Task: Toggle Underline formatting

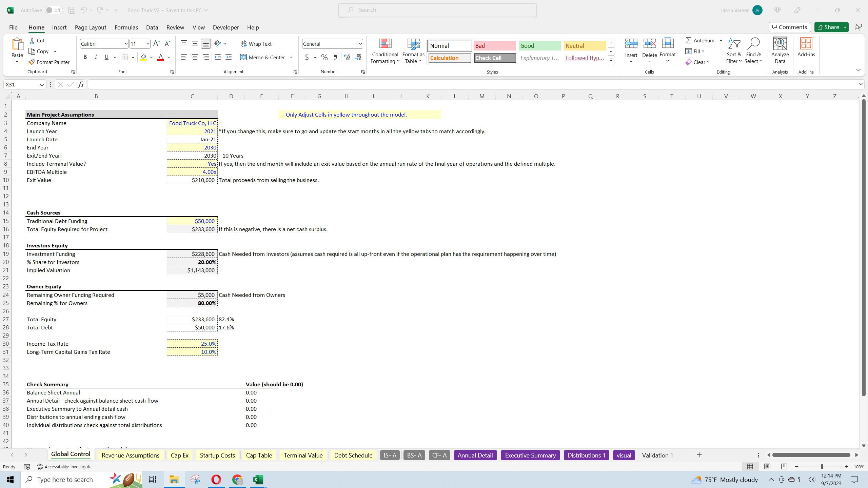Action: [x=106, y=57]
